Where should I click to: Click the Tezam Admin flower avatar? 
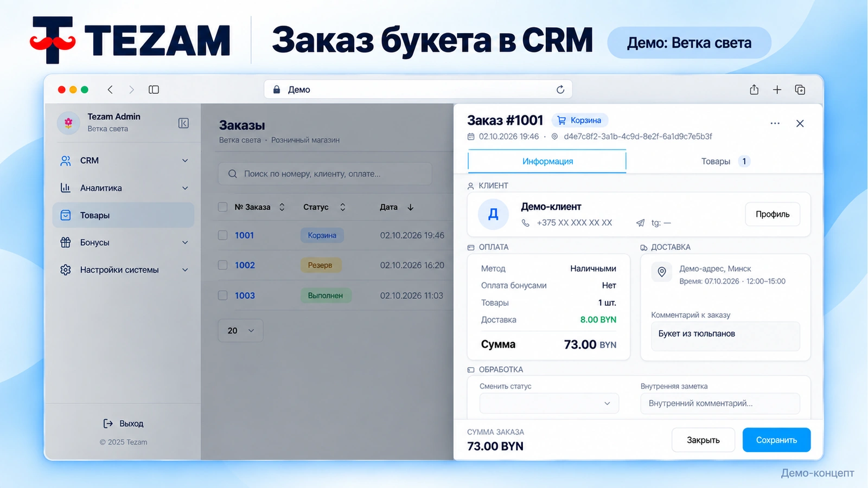68,123
